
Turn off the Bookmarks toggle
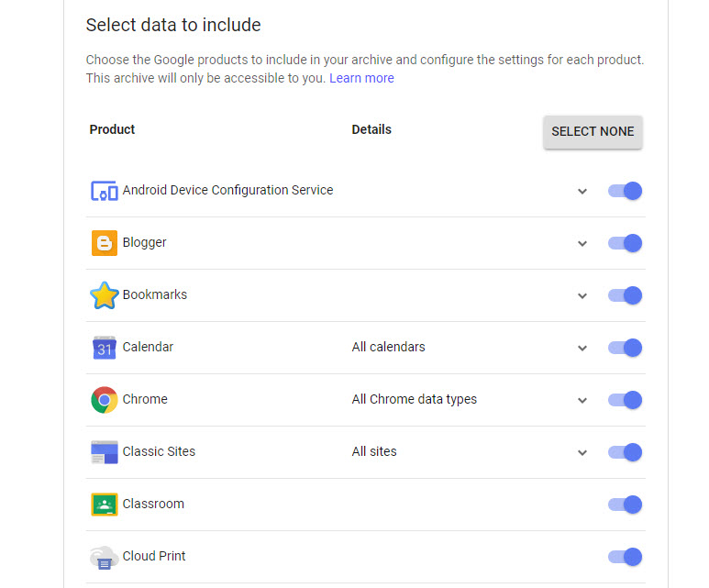pos(625,295)
